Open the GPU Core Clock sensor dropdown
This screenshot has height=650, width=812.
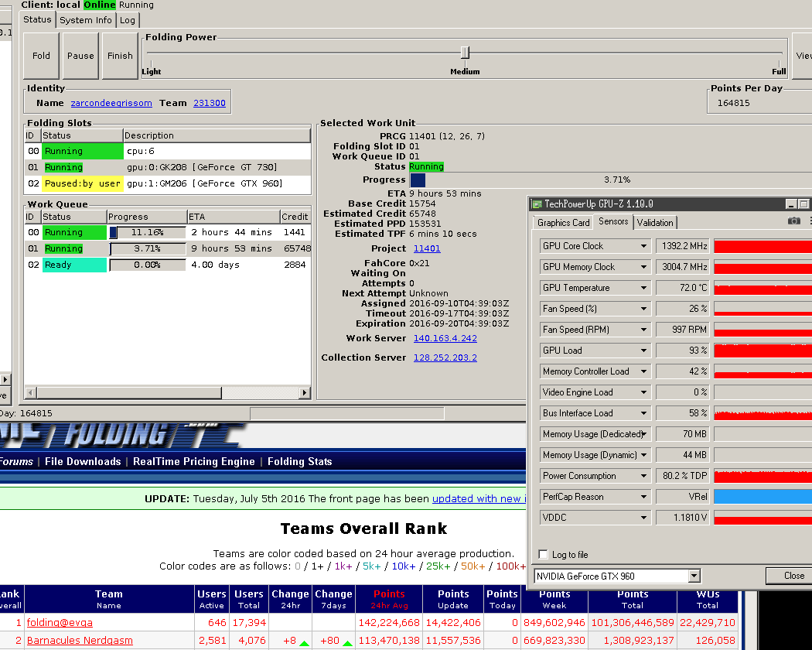coord(643,246)
